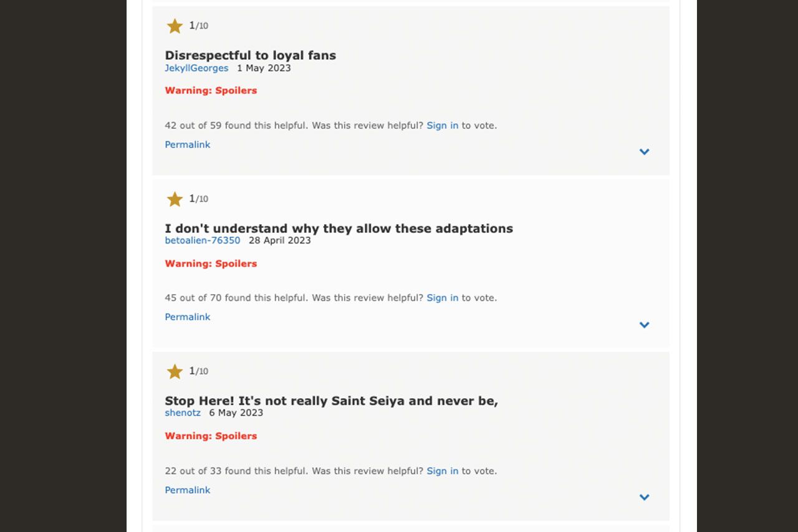Viewport: 798px width, 532px height.
Task: Expand the 'I don't understand why' review spoilers
Action: (x=644, y=325)
